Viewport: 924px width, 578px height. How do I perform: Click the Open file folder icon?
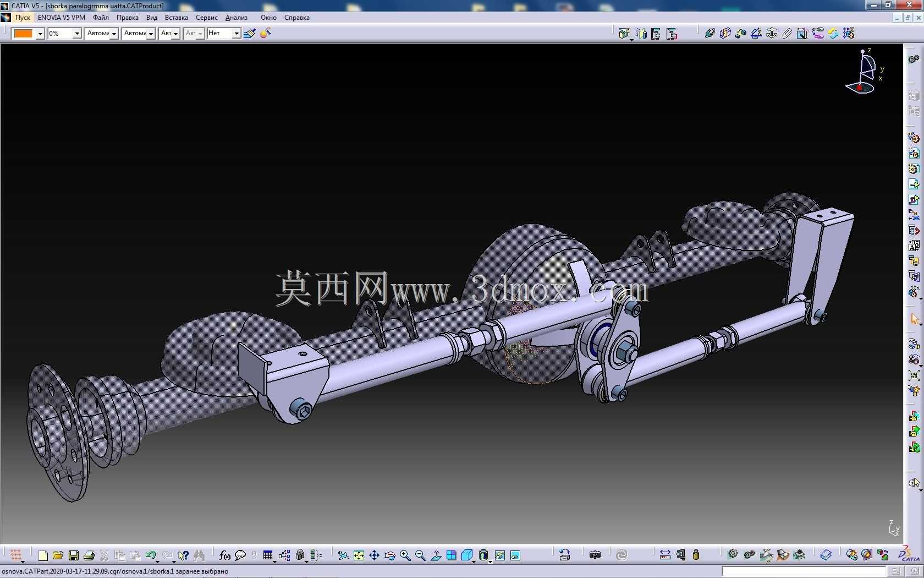coord(58,555)
